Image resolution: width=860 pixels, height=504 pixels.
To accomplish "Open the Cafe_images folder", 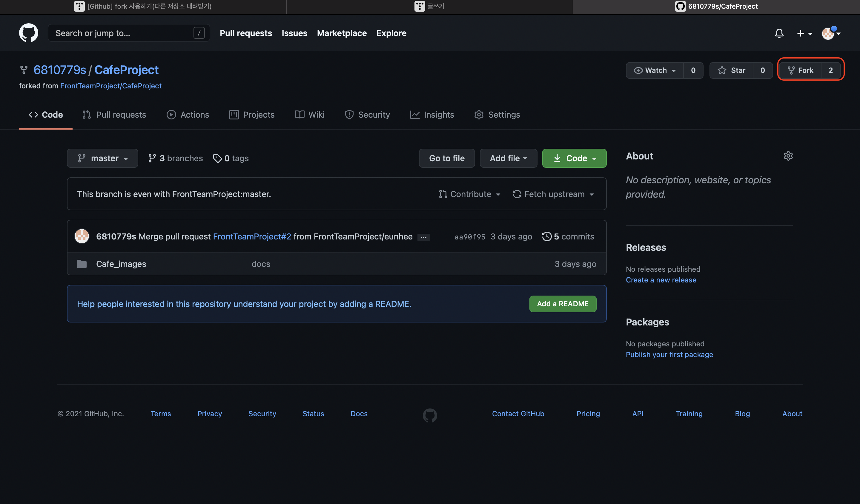I will (x=121, y=264).
